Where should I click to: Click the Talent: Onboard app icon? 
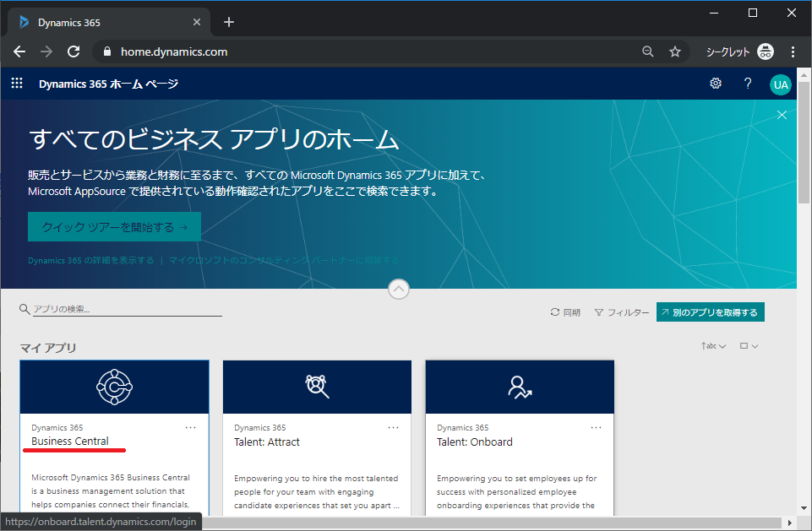point(520,387)
